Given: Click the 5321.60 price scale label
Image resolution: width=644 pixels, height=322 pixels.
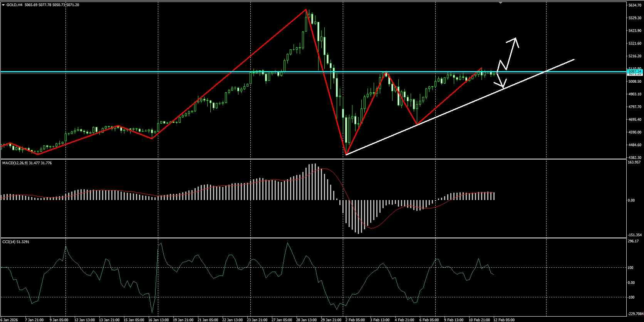Looking at the screenshot, I should click(635, 43).
